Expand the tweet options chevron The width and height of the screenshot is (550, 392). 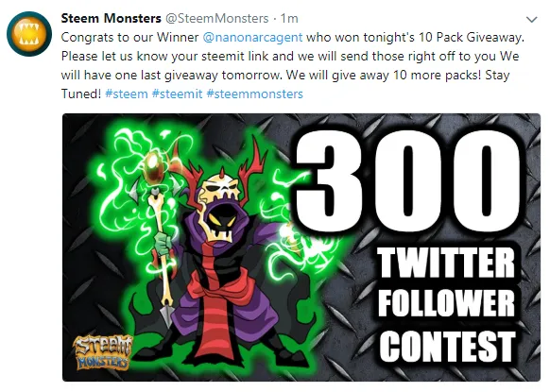tap(532, 20)
